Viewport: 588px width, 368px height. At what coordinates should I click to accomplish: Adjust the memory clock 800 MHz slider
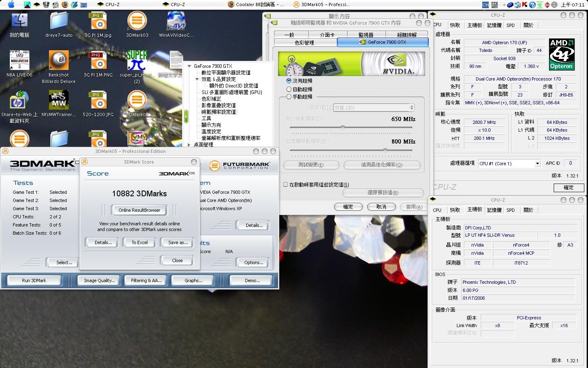(385, 150)
